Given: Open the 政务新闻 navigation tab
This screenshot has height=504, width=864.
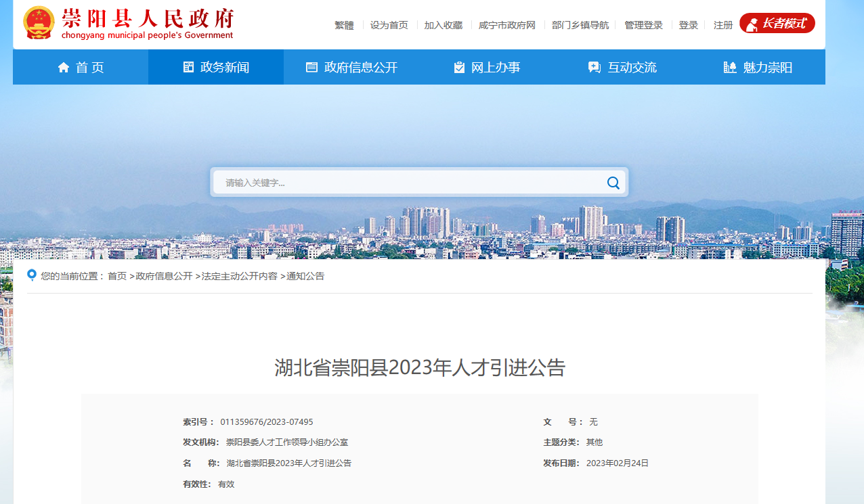Looking at the screenshot, I should 216,67.
